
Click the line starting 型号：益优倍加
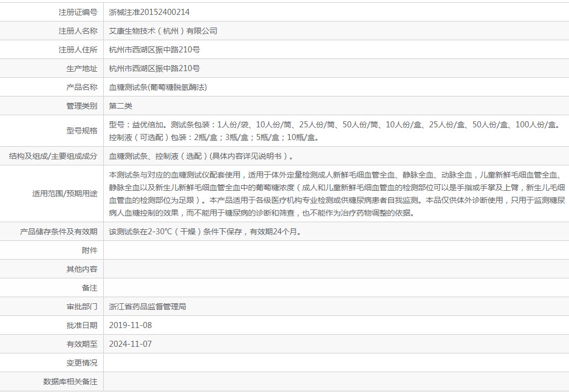coord(336,125)
